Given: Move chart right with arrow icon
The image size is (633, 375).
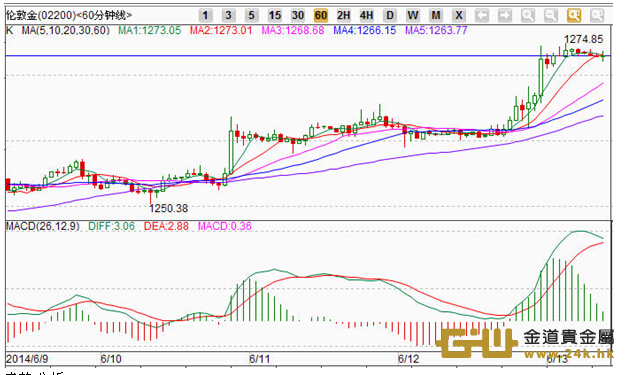Looking at the screenshot, I should pyautogui.click(x=505, y=15).
